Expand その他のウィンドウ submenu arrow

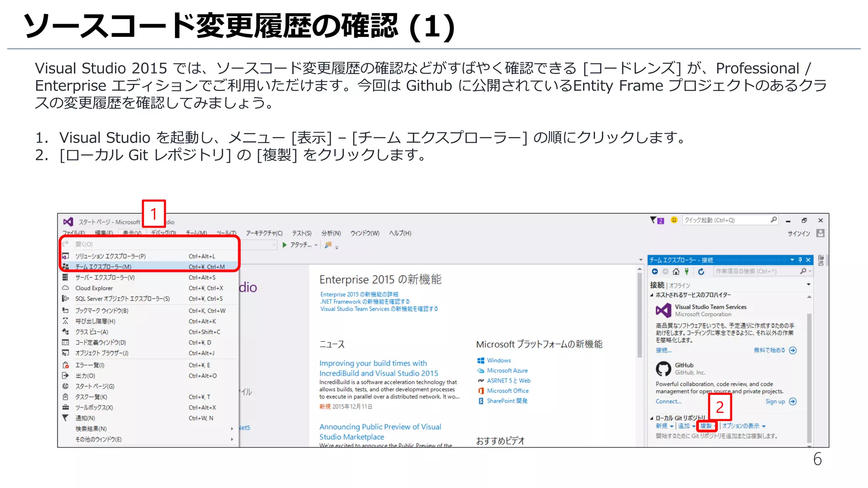coord(232,439)
